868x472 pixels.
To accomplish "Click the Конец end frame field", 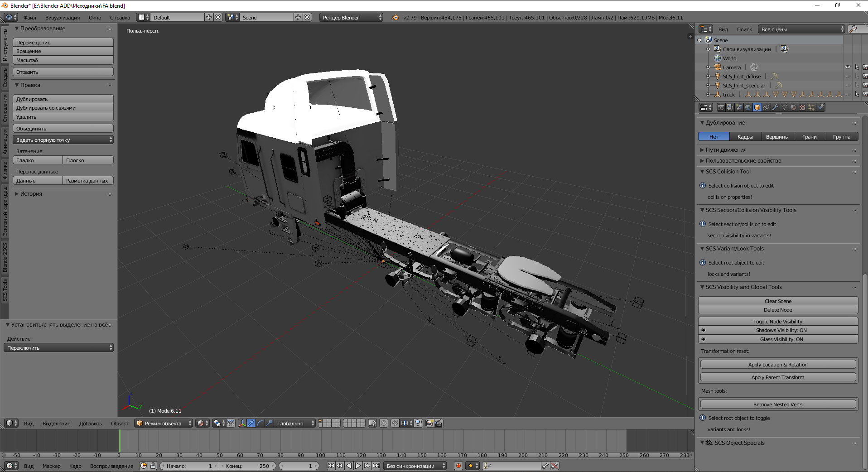I will pos(247,466).
